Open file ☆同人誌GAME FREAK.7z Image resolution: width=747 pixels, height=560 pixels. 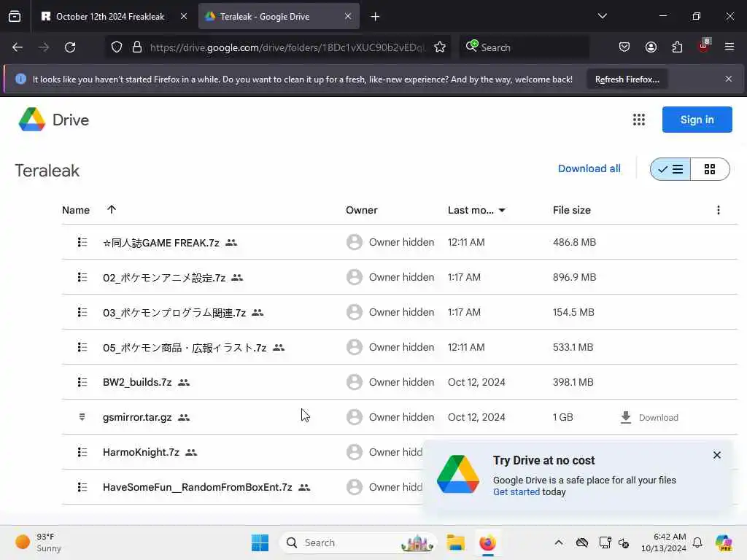click(161, 243)
